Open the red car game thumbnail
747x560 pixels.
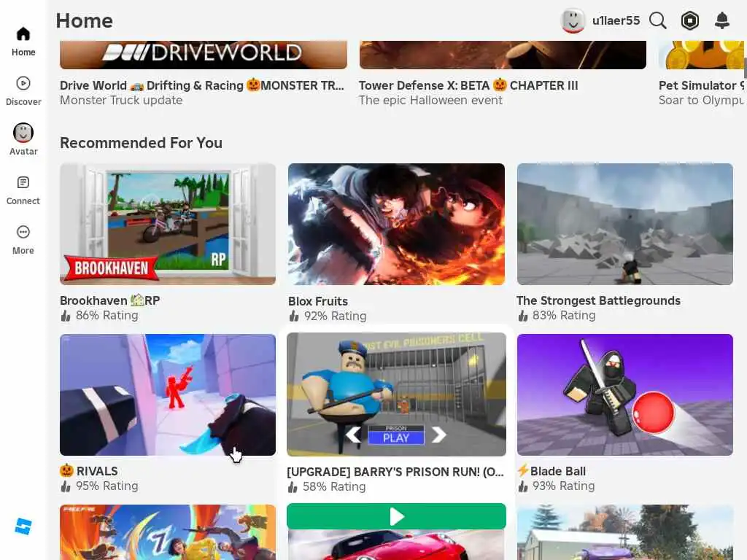tap(396, 545)
